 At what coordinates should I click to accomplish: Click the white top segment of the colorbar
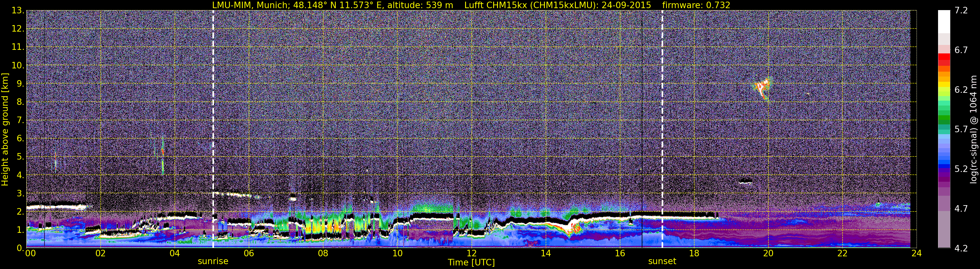point(944,21)
